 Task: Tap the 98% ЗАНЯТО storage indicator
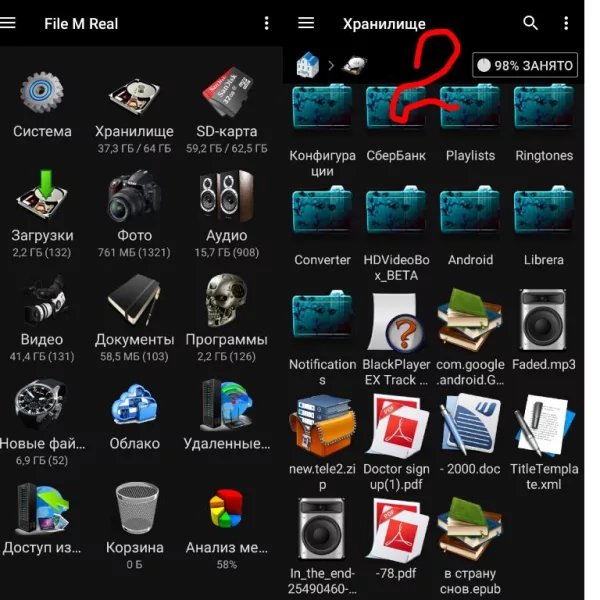[525, 65]
